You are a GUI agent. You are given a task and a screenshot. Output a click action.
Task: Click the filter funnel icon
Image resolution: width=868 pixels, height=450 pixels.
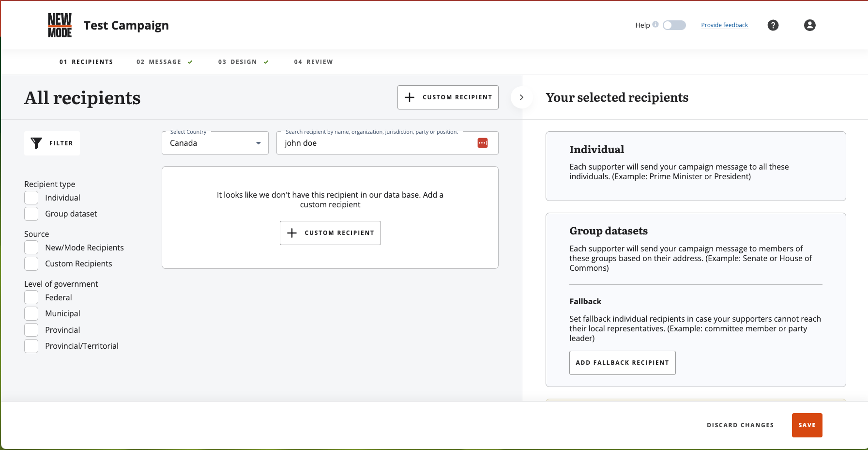(36, 143)
